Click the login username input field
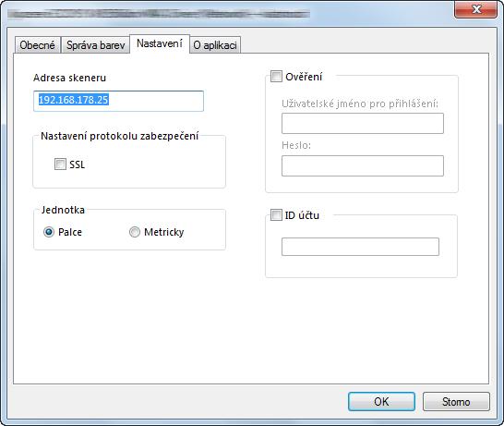The width and height of the screenshot is (504, 426). (363, 123)
